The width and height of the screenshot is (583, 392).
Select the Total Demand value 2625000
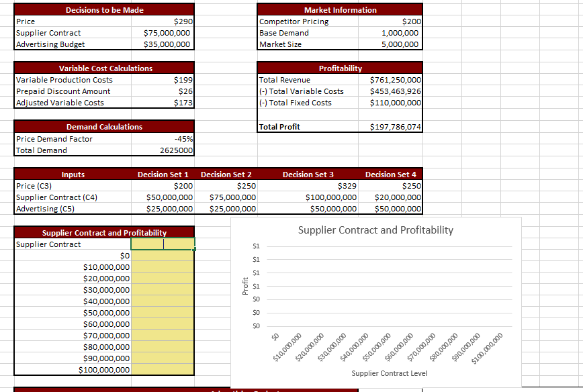[x=169, y=150]
